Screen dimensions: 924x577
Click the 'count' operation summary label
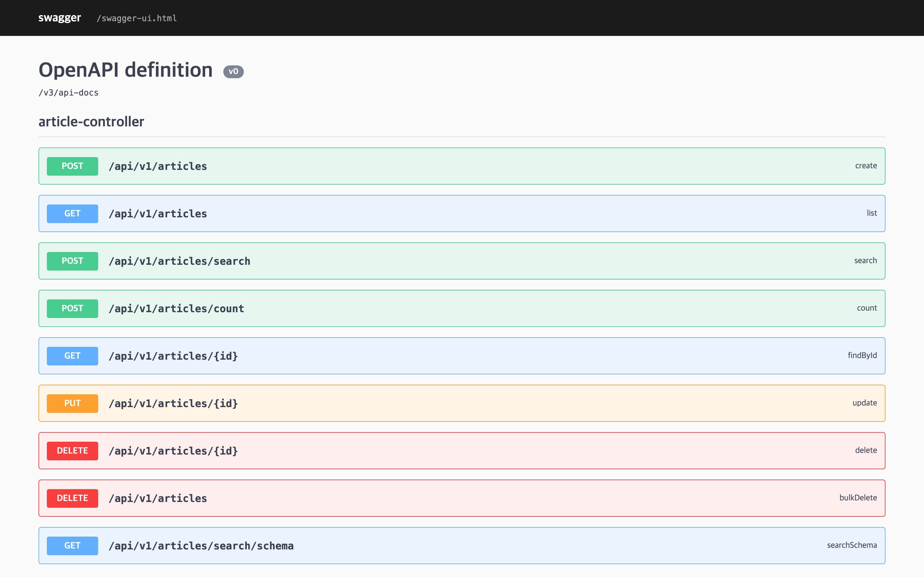click(867, 308)
